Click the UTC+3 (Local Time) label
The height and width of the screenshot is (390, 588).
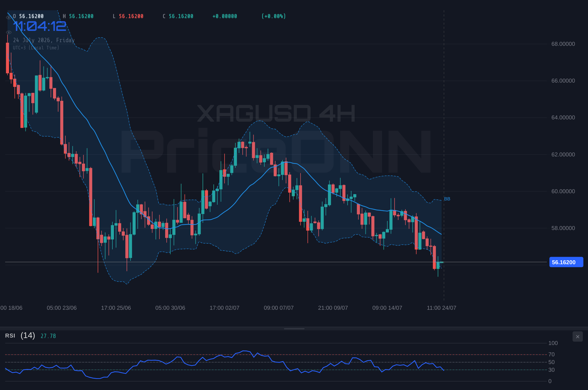(x=36, y=48)
